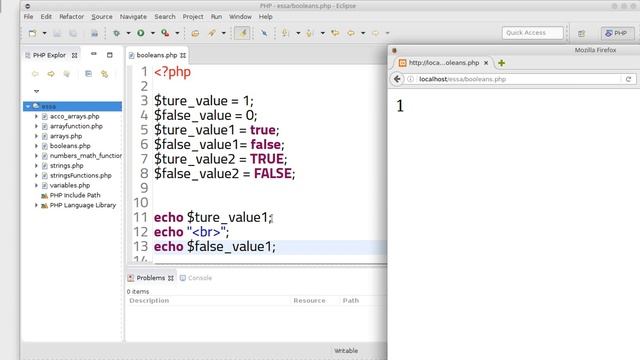Toggle the Mark Occurrences highlighter button
The image size is (640, 360).
[x=242, y=33]
